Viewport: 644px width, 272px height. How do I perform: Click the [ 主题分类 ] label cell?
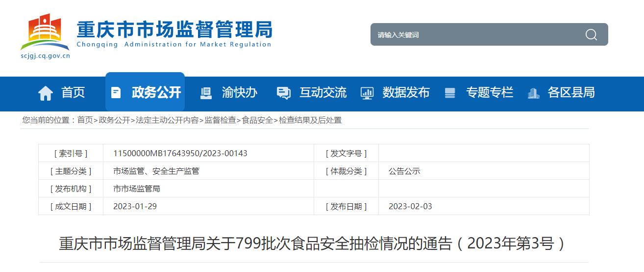pos(71,171)
